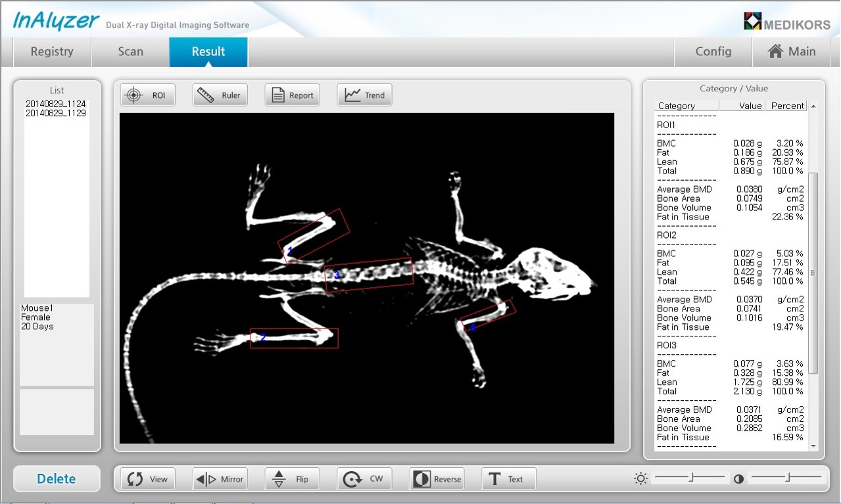Open the Scan tab

pyautogui.click(x=130, y=52)
